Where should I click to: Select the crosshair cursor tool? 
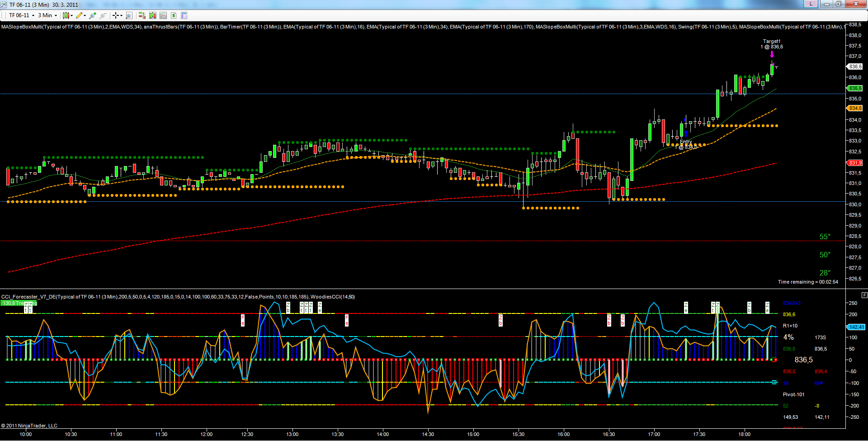(116, 15)
